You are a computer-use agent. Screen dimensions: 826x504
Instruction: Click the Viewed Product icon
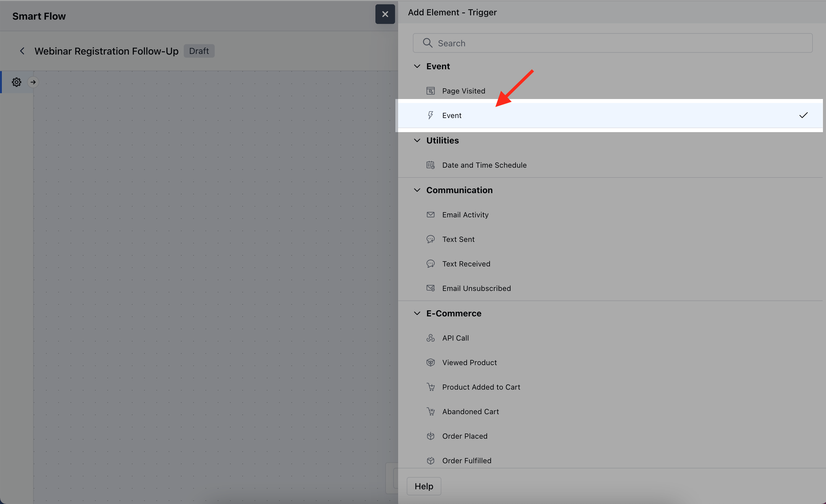click(x=430, y=363)
